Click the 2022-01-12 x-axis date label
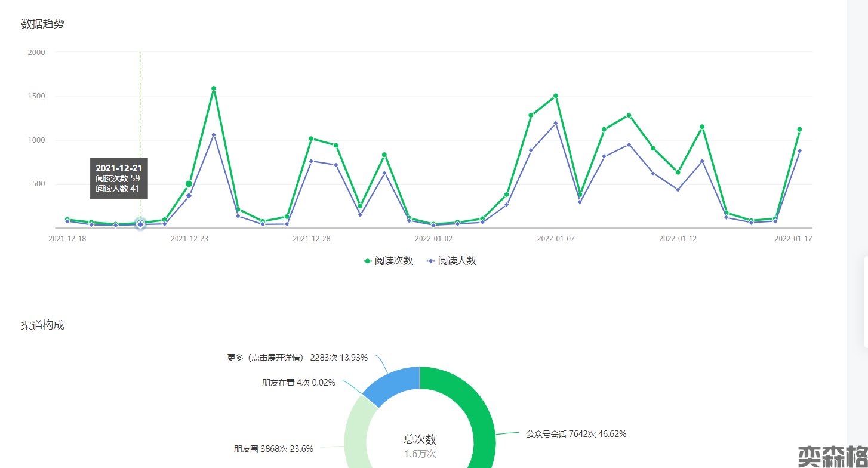This screenshot has width=868, height=468. pyautogui.click(x=678, y=238)
